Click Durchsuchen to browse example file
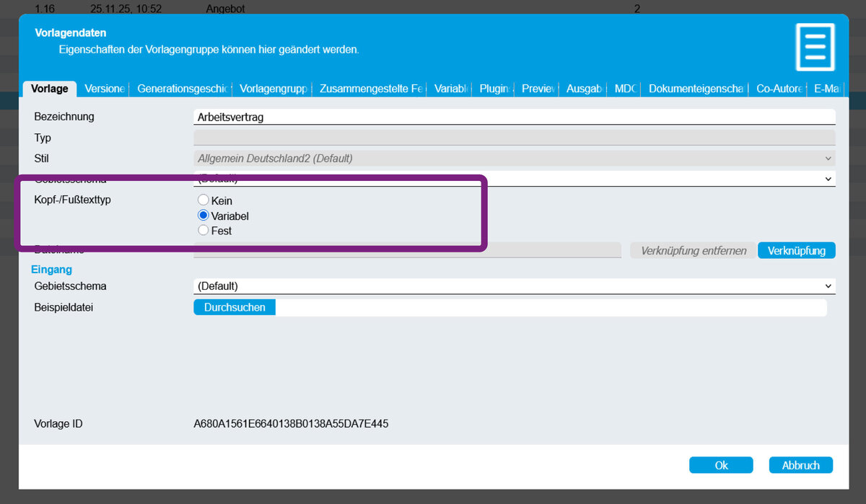Screen dimensions: 866x504 [235, 307]
